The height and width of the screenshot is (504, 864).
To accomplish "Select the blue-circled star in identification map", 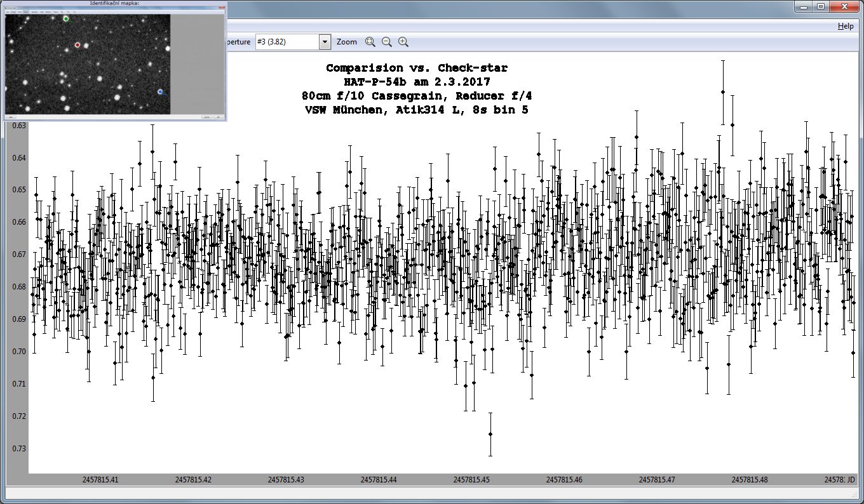I will (x=161, y=92).
